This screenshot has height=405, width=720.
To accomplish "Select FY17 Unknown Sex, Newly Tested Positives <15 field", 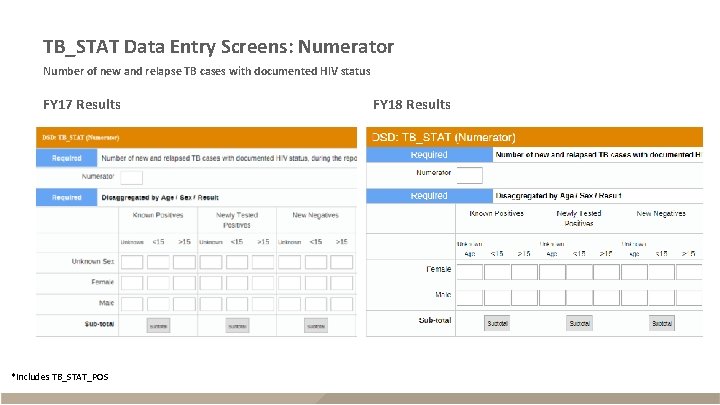I will tap(237, 262).
